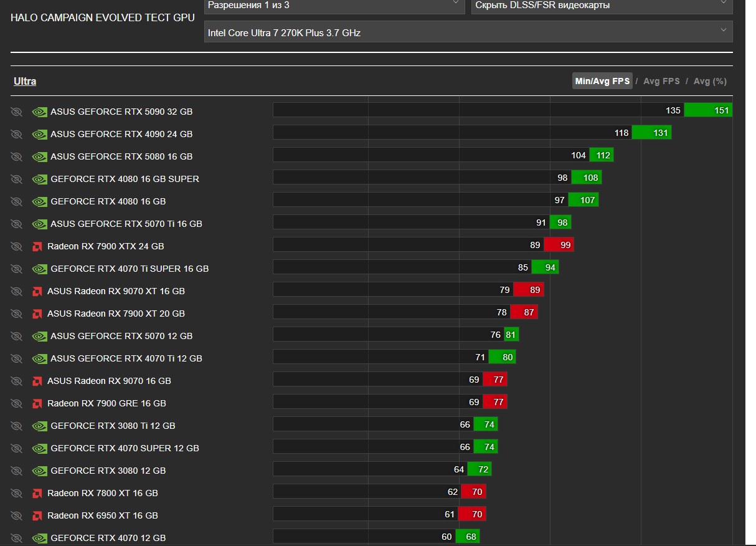Hide the Radeon RX 7900 GRE row

(17, 403)
